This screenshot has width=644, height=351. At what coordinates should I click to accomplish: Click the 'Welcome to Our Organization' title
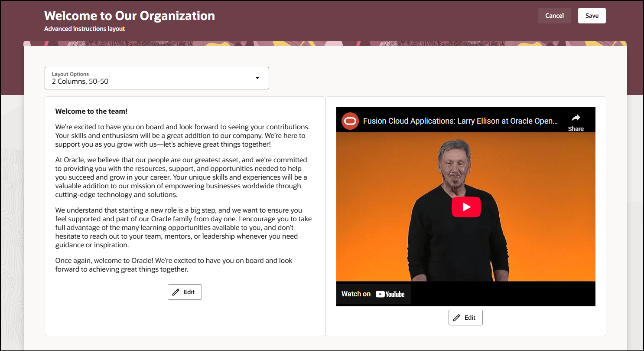point(130,16)
